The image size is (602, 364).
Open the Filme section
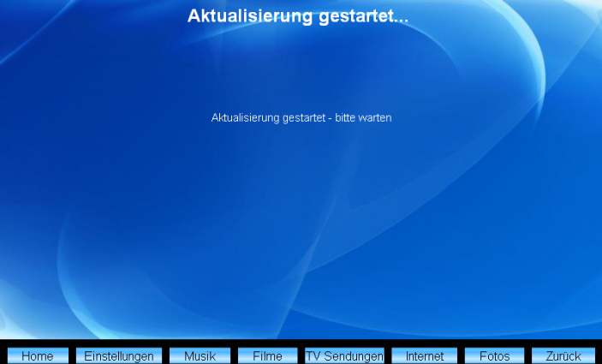coord(267,355)
